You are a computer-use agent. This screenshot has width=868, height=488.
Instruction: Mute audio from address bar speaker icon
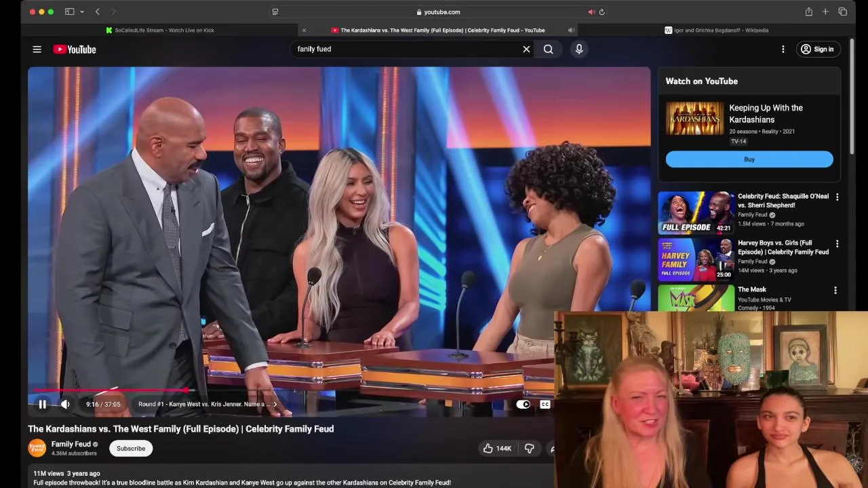591,12
